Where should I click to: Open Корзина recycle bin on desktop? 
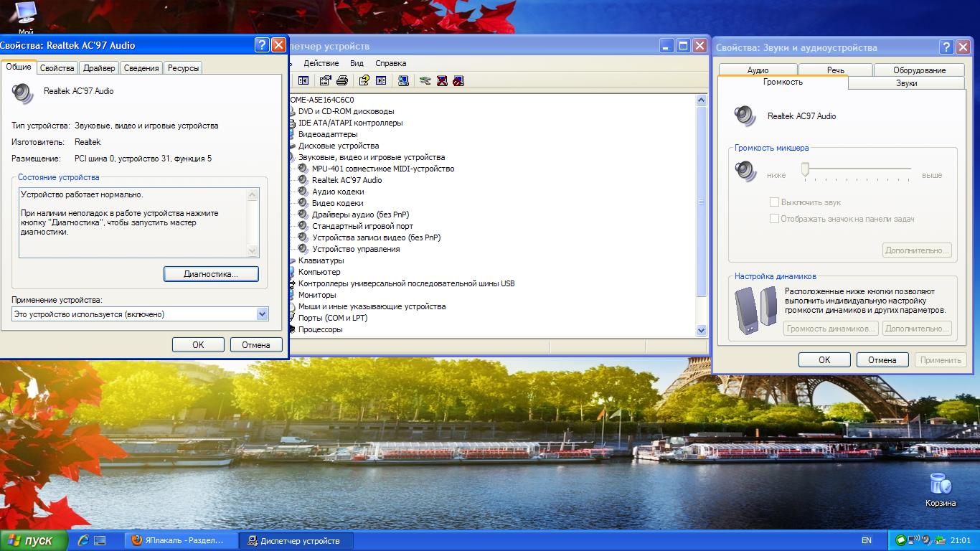[940, 490]
